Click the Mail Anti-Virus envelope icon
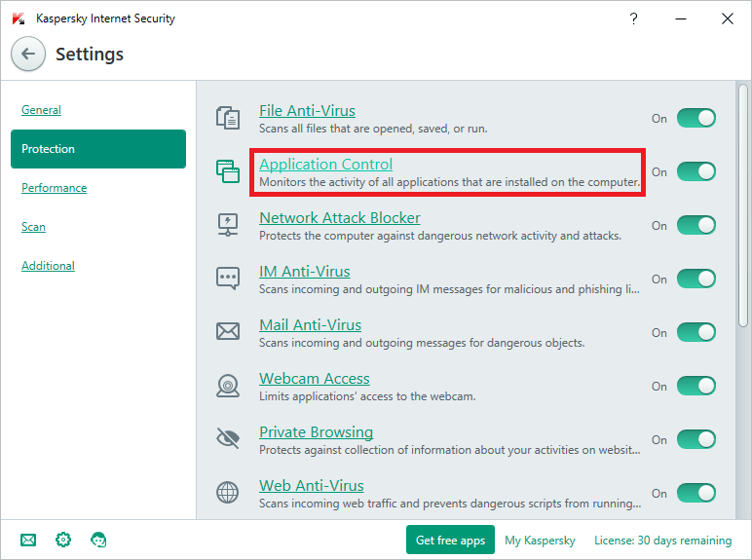 pyautogui.click(x=227, y=332)
